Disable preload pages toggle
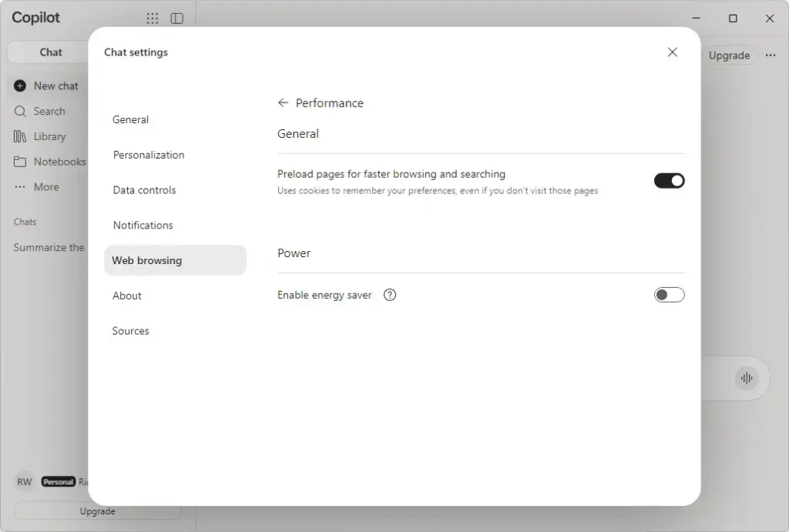 [x=670, y=180]
